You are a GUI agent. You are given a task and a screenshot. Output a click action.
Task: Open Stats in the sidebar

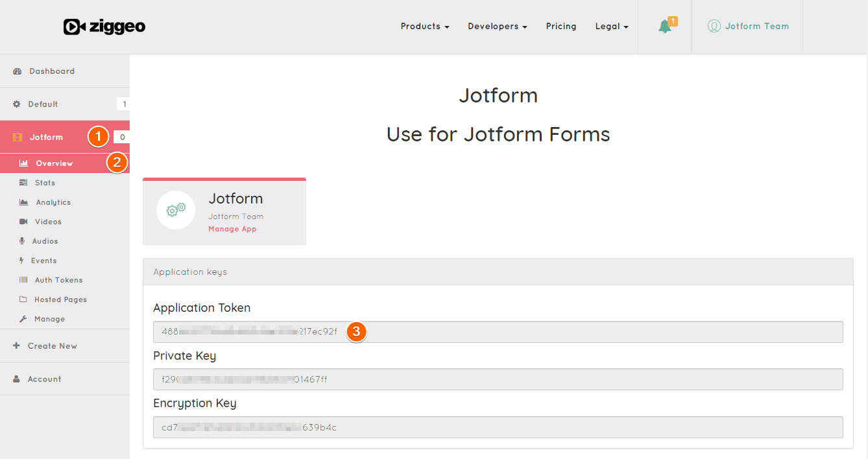click(45, 183)
